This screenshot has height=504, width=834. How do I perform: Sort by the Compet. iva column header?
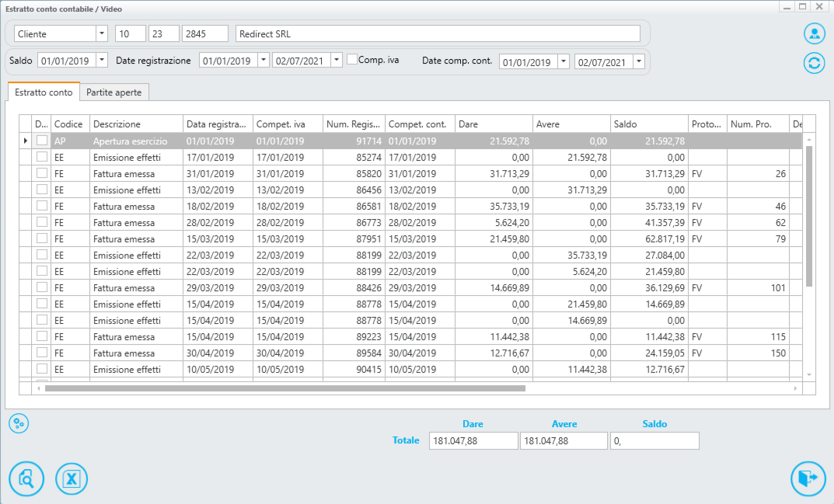[288, 124]
